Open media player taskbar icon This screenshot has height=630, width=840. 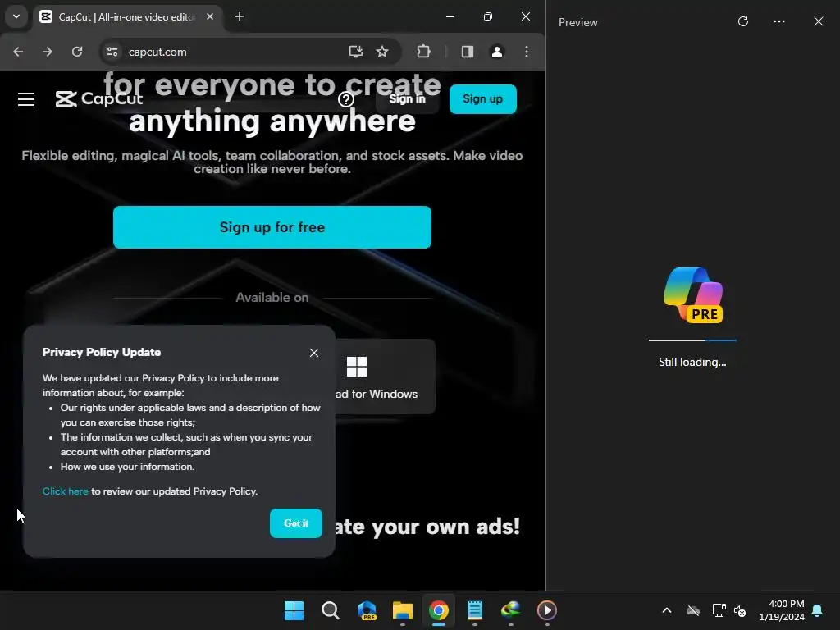click(547, 610)
